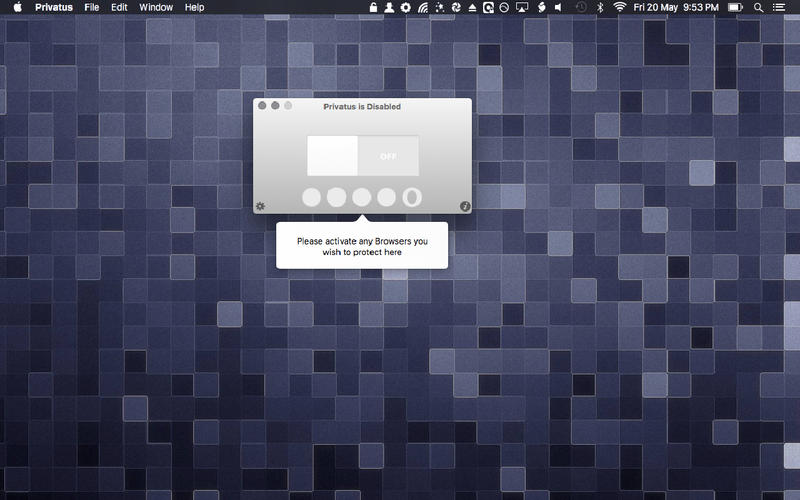Toggle the Privatus OFF switch on

363,156
